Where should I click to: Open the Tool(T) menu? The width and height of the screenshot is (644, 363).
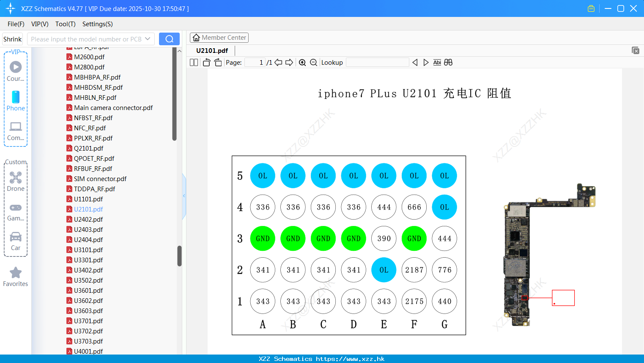tap(66, 24)
